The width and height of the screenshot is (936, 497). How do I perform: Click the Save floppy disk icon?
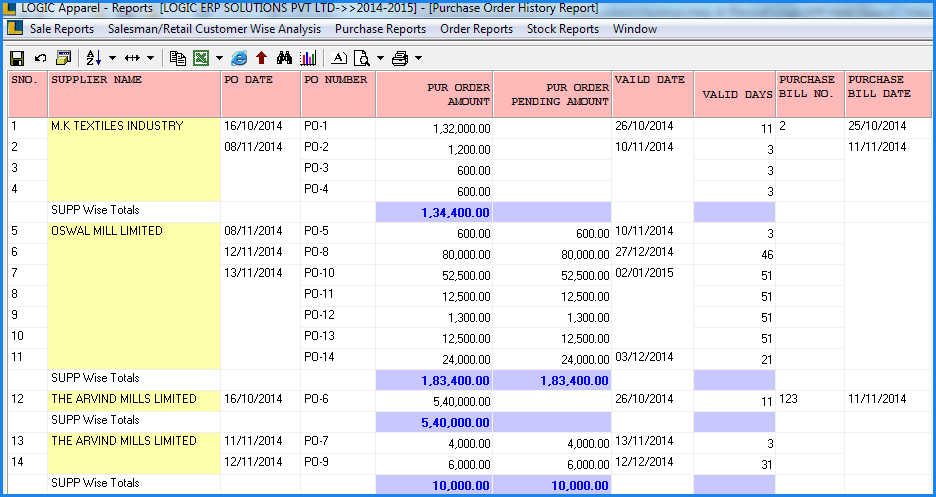coord(17,58)
